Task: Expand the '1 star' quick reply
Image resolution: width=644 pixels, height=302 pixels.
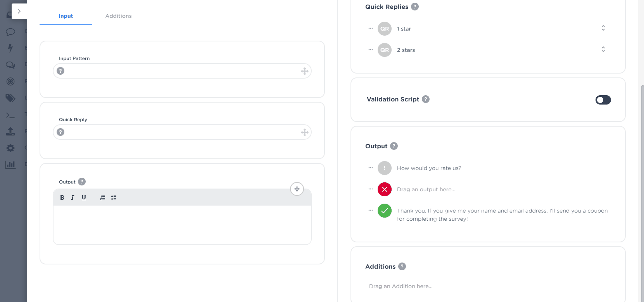Action: tap(603, 28)
